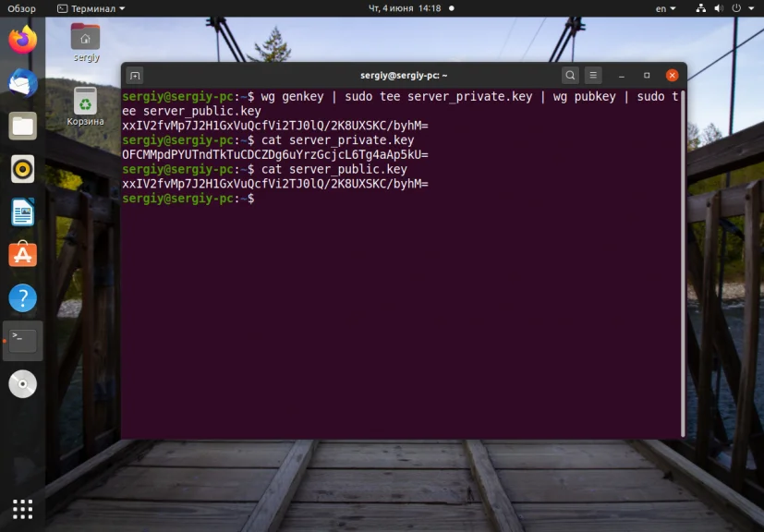Open a new terminal tab
764x532 pixels.
135,76
